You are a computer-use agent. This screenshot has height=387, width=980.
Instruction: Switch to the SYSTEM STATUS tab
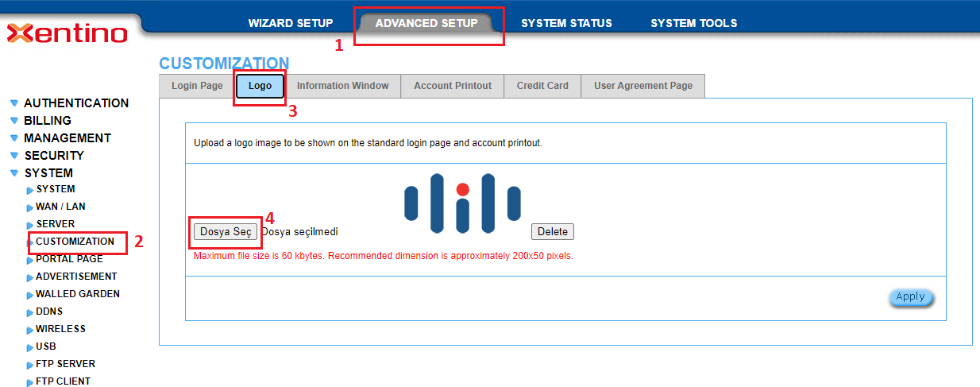[566, 23]
